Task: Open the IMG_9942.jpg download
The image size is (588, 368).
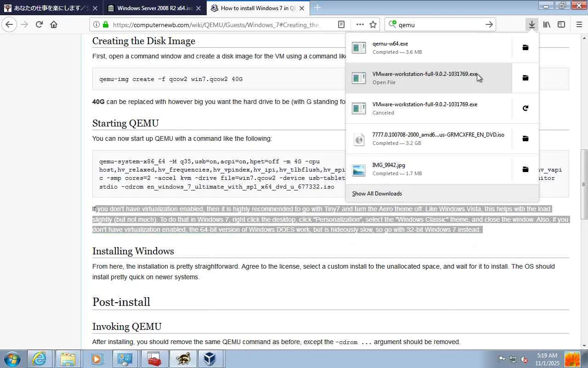Action: click(429, 169)
